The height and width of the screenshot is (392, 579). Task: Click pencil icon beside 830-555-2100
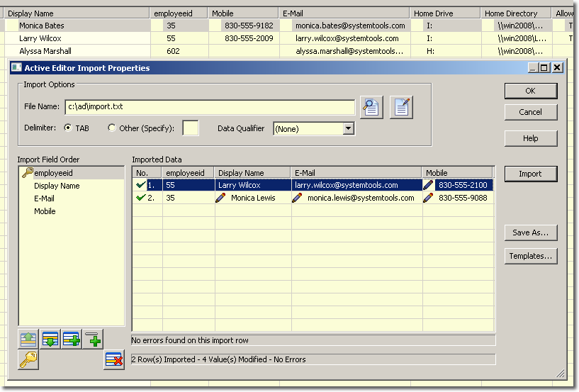tap(428, 185)
